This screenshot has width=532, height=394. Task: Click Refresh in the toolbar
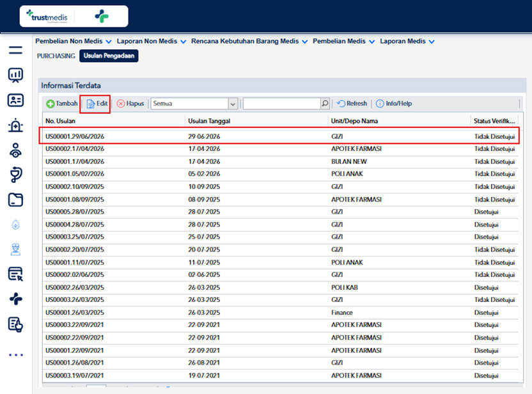click(352, 104)
